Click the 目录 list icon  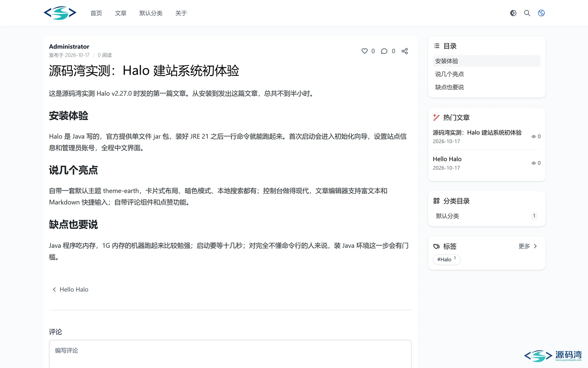click(x=437, y=46)
